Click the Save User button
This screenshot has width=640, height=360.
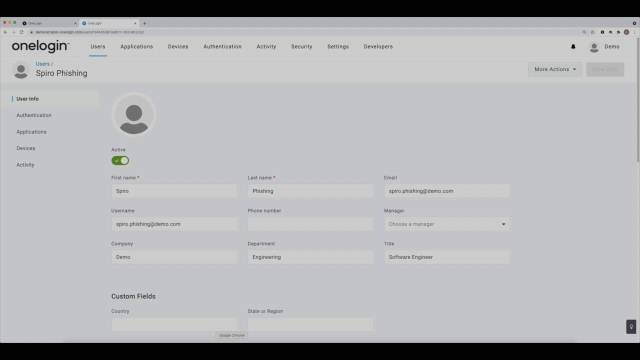605,69
